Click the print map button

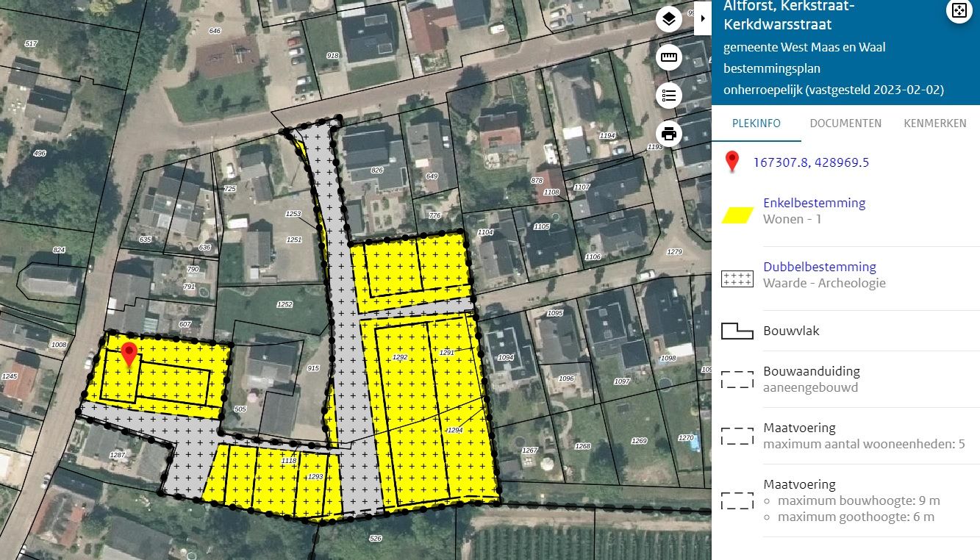point(668,134)
